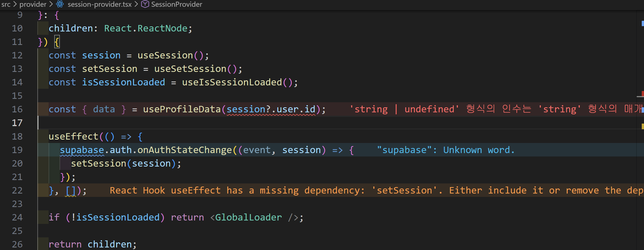Select line 19 via its line number
The width and height of the screenshot is (644, 250).
point(17,150)
